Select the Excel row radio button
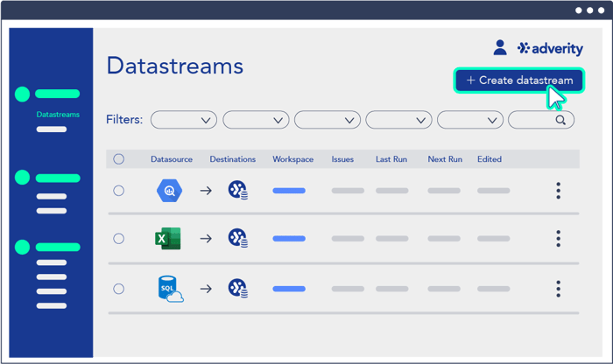 (119, 238)
